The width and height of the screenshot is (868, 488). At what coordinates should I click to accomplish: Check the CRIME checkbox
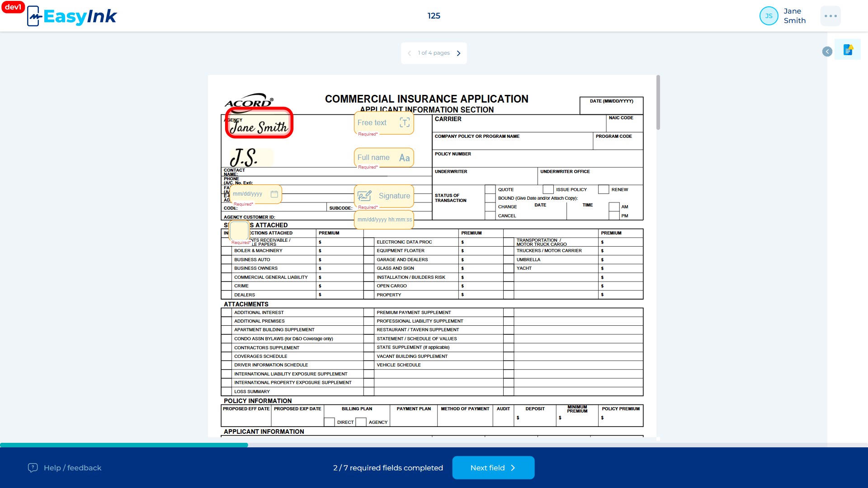[226, 286]
